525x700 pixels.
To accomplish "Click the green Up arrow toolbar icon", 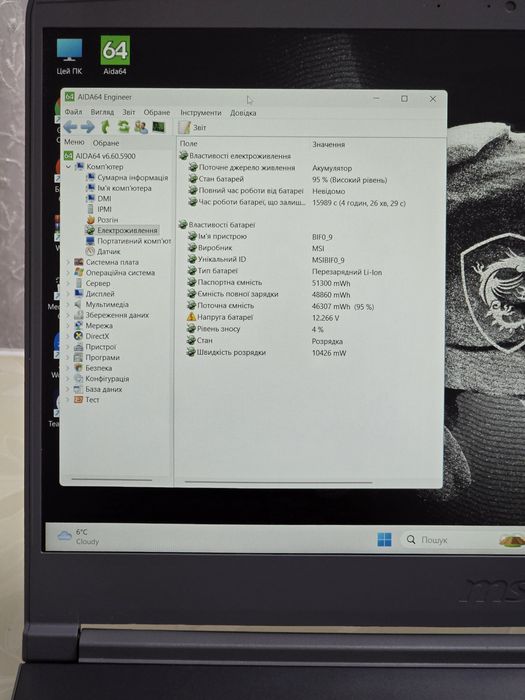I will coord(105,127).
